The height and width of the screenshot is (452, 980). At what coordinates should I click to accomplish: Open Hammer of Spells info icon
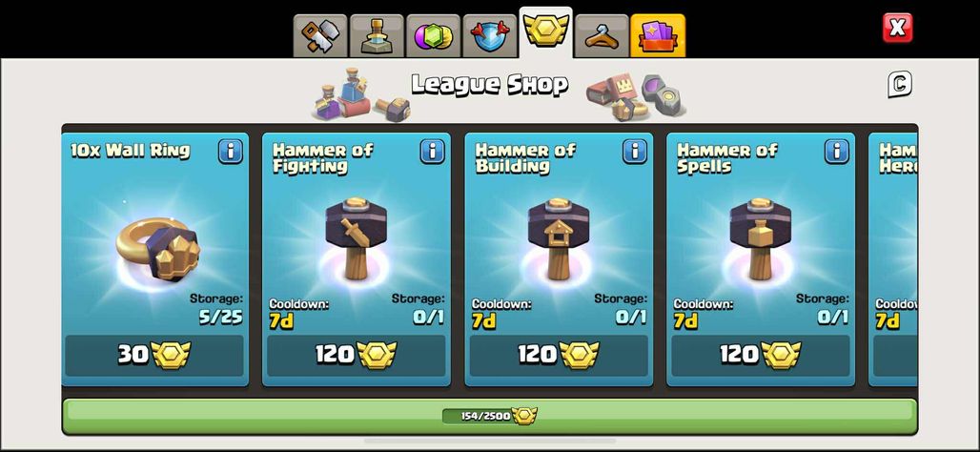[837, 152]
